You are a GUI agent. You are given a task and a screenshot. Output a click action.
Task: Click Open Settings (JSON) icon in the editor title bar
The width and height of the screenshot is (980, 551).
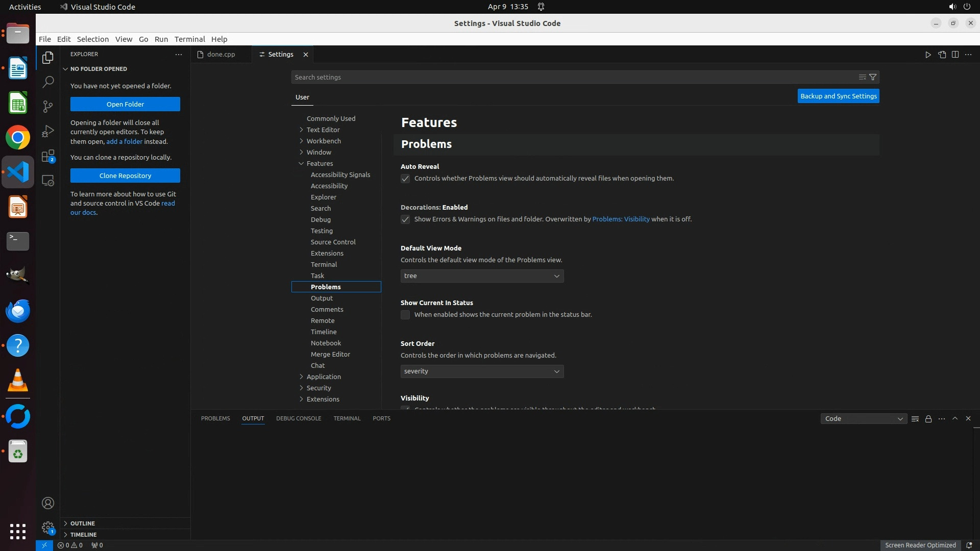pos(942,55)
